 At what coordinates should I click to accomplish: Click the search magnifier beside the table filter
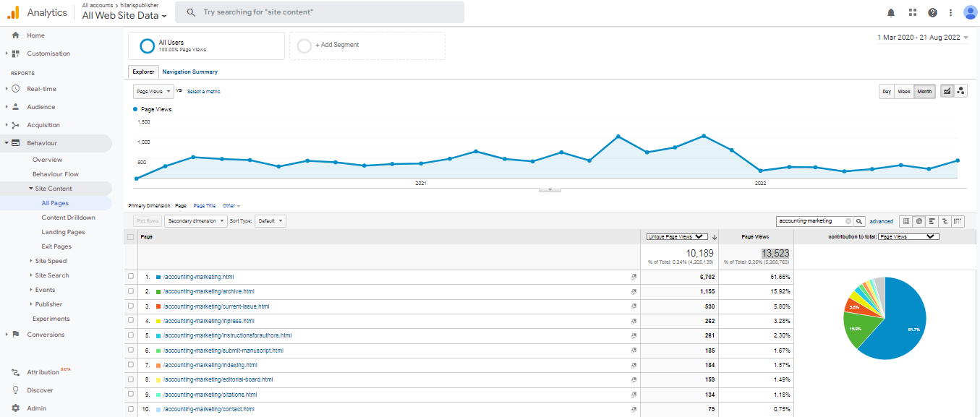[859, 221]
